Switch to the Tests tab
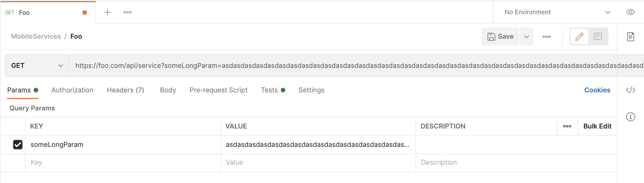Screen dimensions: 644x183 [269, 90]
